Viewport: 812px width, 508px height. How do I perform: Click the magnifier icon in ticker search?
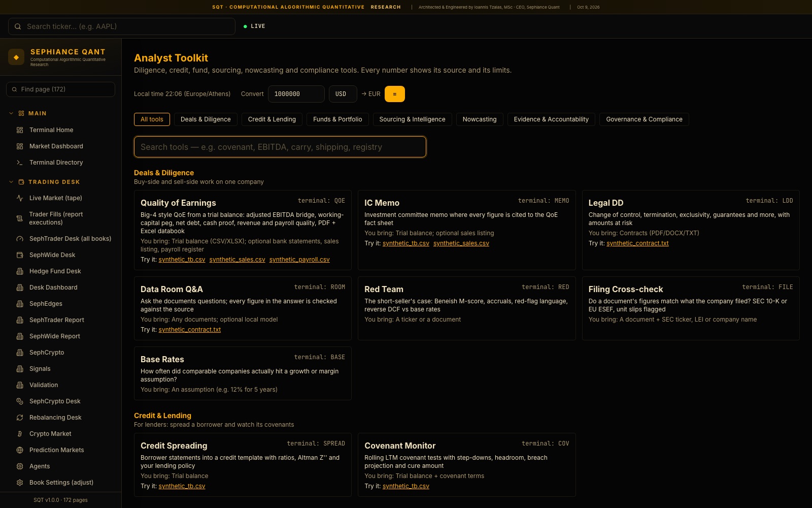[x=18, y=26]
